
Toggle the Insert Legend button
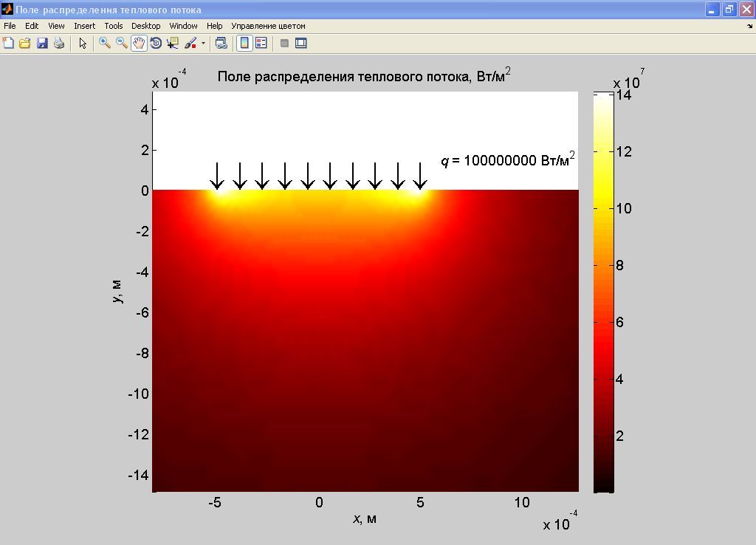(x=261, y=44)
